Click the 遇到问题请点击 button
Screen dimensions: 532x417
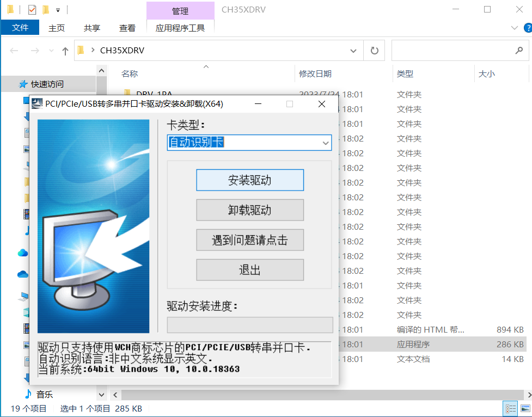point(250,240)
